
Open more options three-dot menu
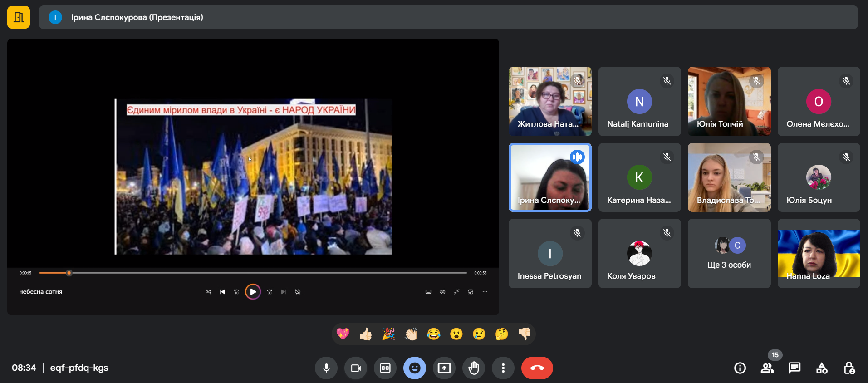click(x=503, y=368)
